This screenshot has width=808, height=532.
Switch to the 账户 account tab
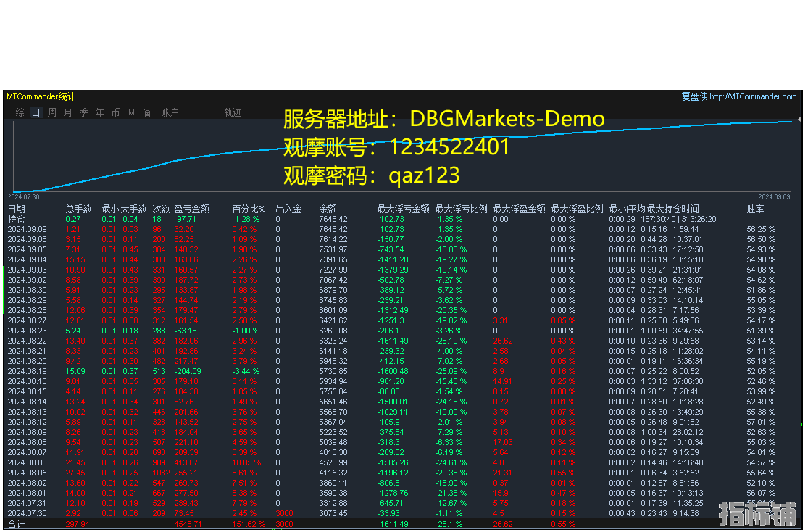click(x=170, y=112)
